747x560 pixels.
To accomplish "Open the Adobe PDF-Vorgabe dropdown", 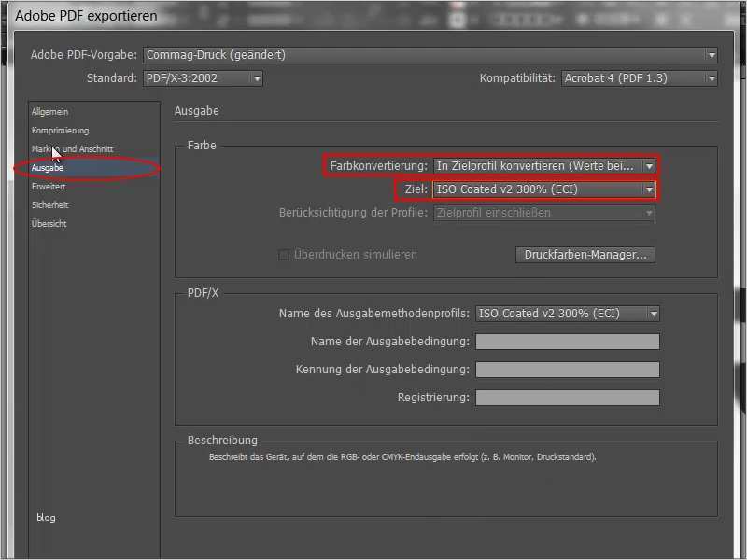I will point(430,55).
